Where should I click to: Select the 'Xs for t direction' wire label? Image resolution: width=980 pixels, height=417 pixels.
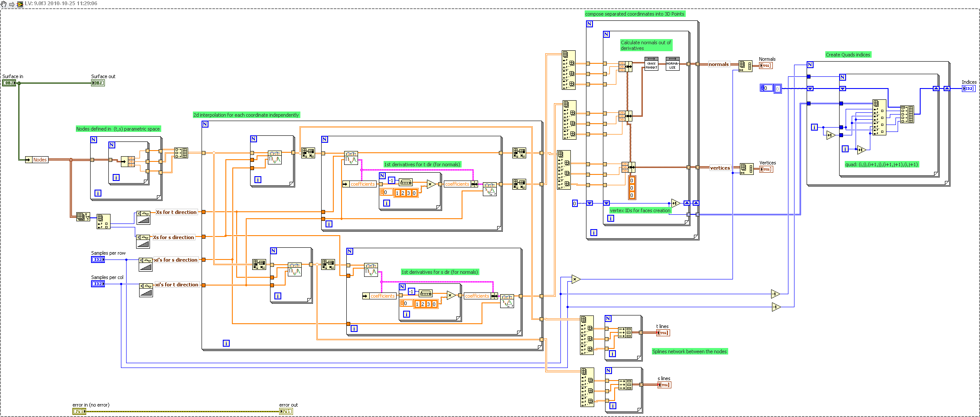point(176,212)
